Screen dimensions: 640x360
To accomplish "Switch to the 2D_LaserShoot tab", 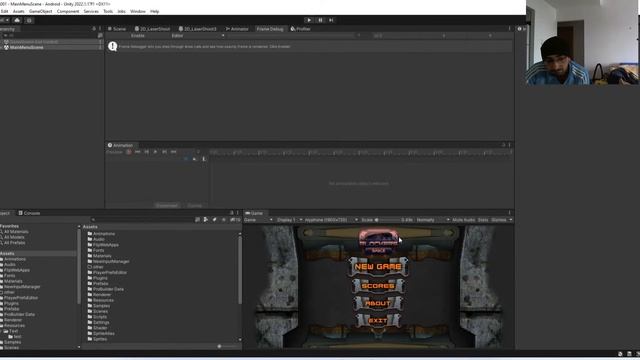I will 152,29.
